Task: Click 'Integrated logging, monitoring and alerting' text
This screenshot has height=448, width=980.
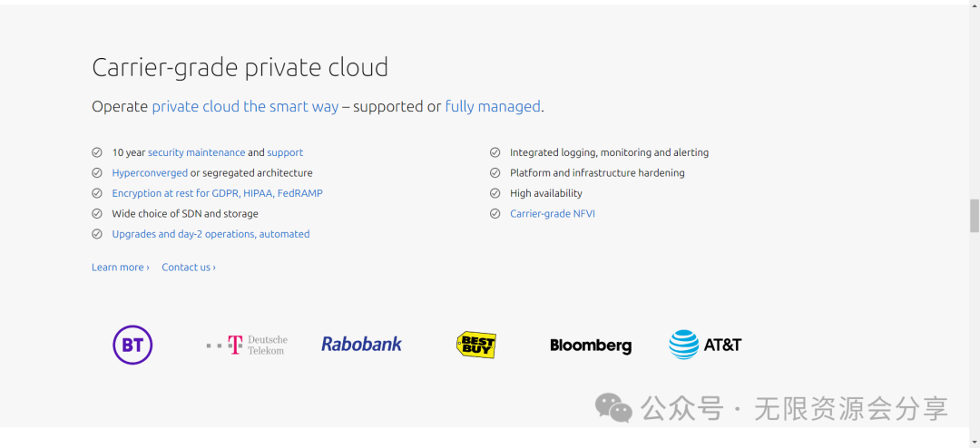Action: (x=610, y=152)
